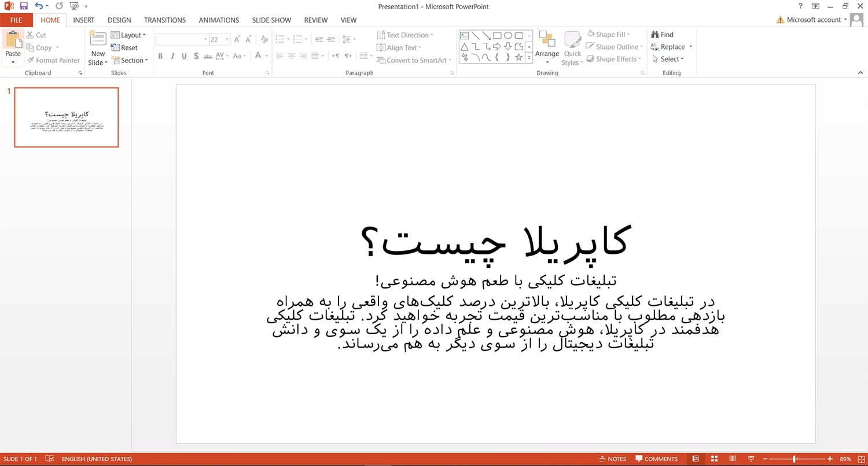
Task: Fit slide to current window icon
Action: pos(861,459)
